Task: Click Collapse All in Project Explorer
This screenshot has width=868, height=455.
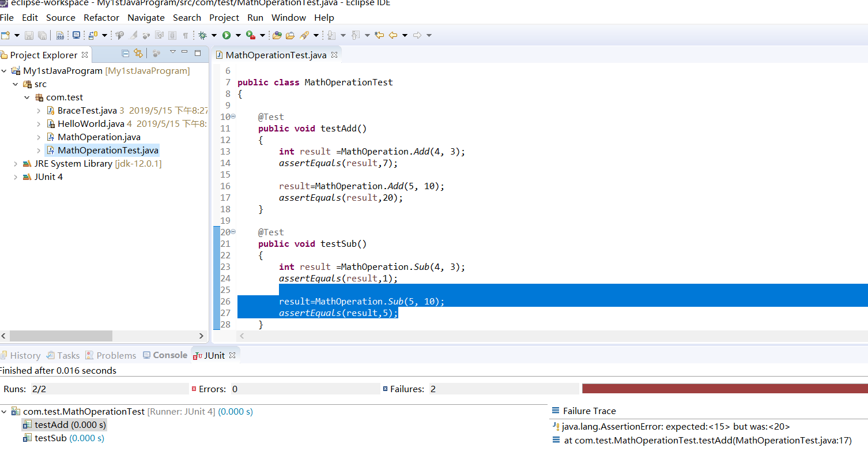Action: tap(126, 53)
